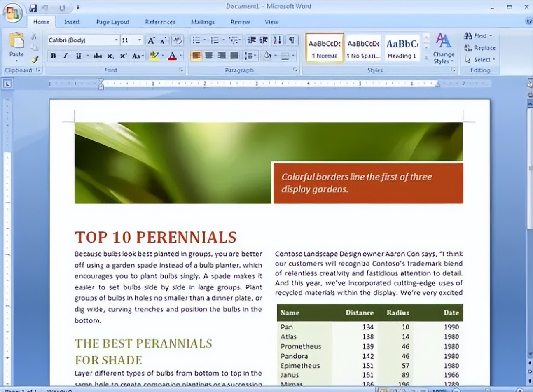Apply the Heading 1 style
Image resolution: width=533 pixels, height=392 pixels.
(402, 48)
